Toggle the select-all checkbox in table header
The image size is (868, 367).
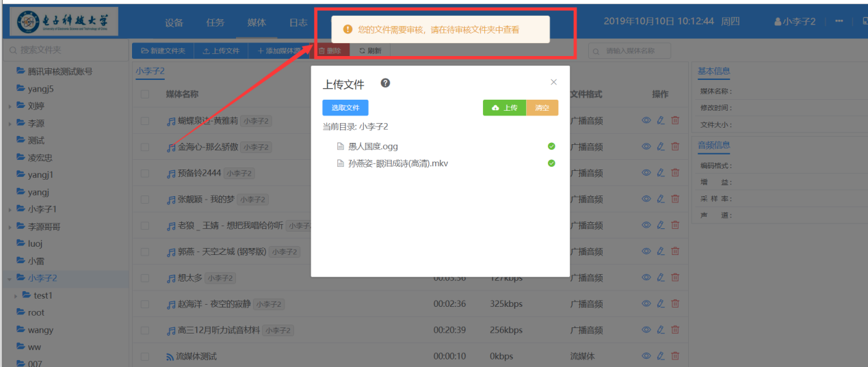(145, 94)
